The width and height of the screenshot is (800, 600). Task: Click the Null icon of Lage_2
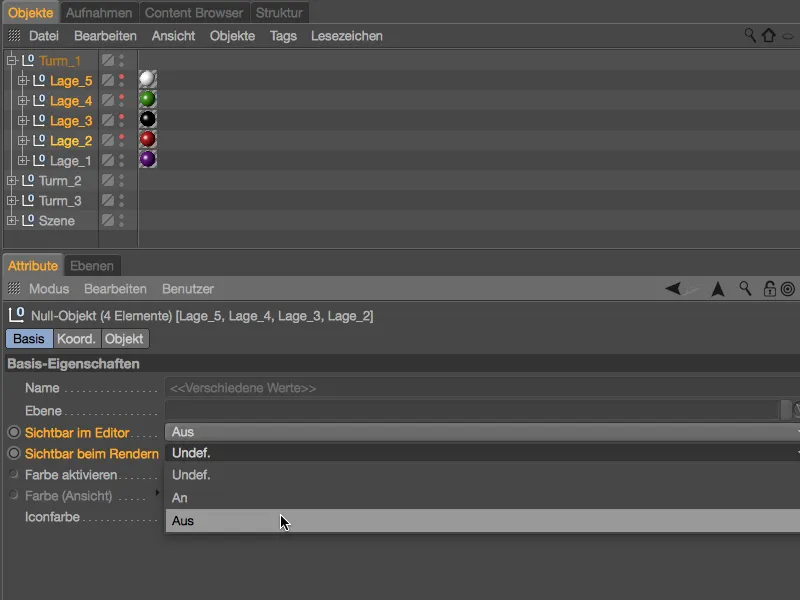(39, 140)
